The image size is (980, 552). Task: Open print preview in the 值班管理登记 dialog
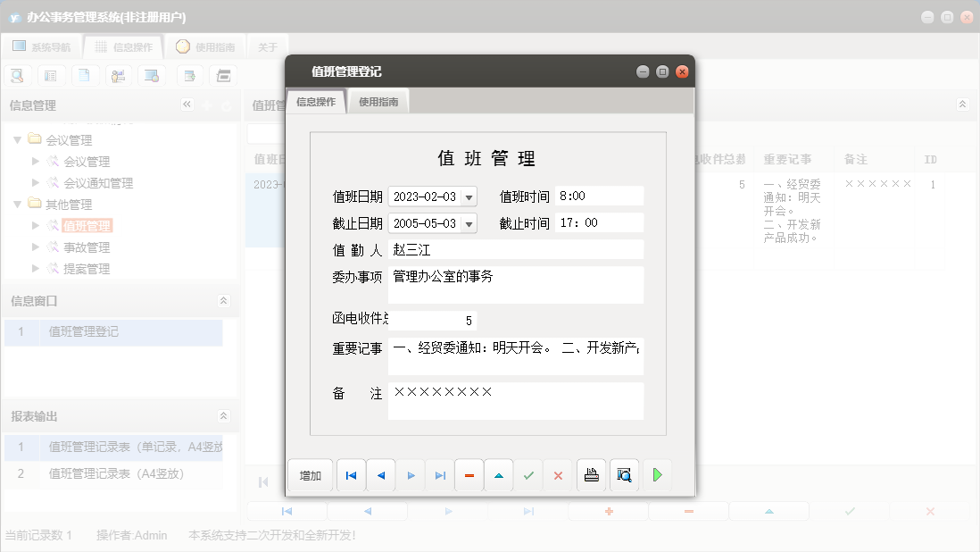(624, 475)
